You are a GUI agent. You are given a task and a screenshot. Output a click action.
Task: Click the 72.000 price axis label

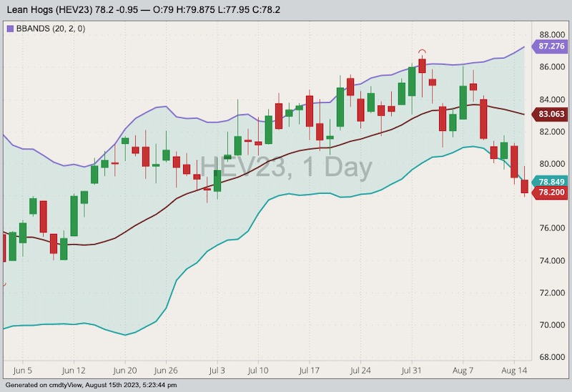(x=552, y=293)
